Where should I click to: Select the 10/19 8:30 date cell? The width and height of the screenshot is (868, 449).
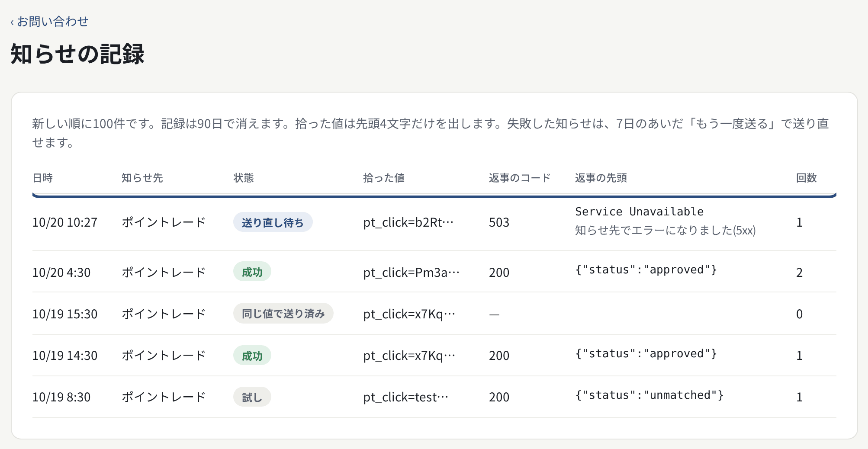(x=61, y=397)
